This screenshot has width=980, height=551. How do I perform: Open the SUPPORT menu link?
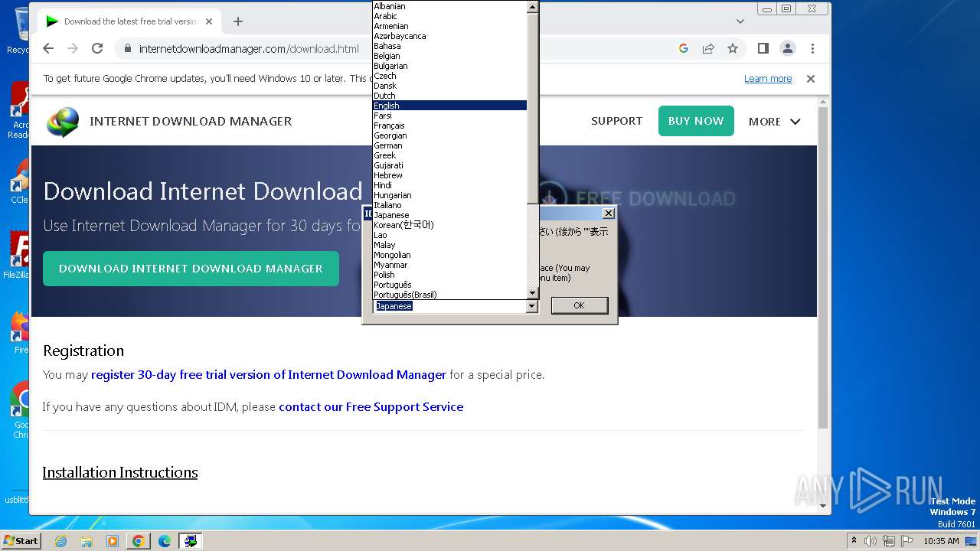[616, 121]
